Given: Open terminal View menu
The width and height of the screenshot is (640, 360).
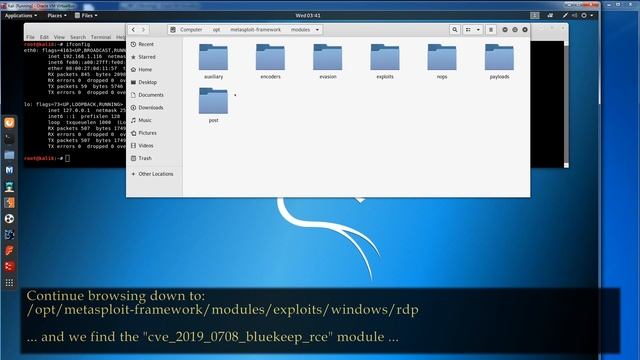Looking at the screenshot, I should click(x=59, y=37).
